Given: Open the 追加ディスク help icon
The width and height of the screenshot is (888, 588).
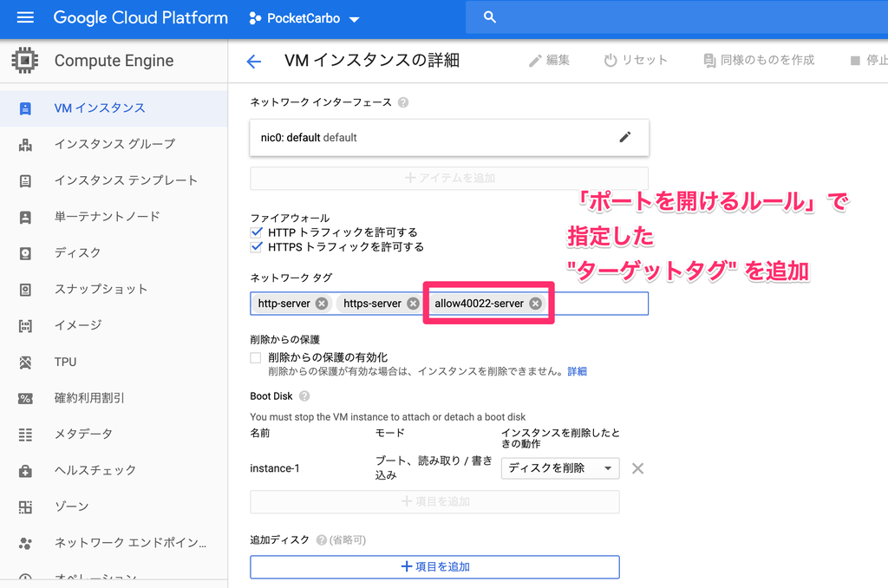Looking at the screenshot, I should [x=321, y=539].
